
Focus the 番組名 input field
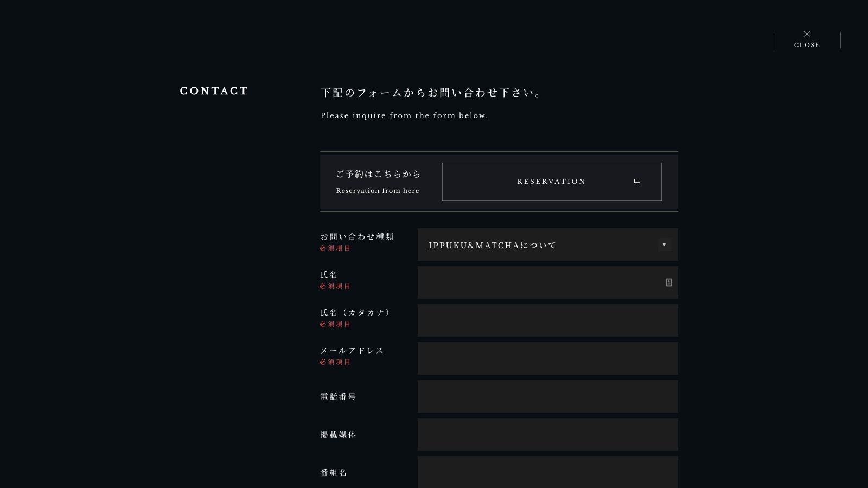tap(548, 472)
